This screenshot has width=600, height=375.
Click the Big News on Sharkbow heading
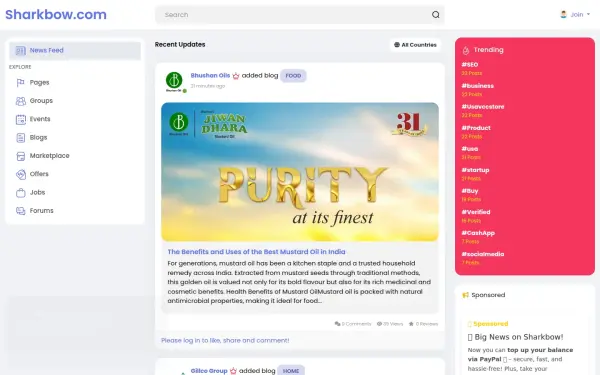pyautogui.click(x=515, y=337)
